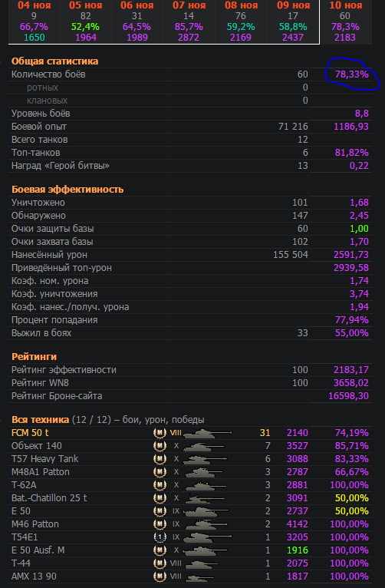Screen dimensions: 385x588
Task: Click the E 50 Ausf. M damage value 1916
Action: point(298,550)
